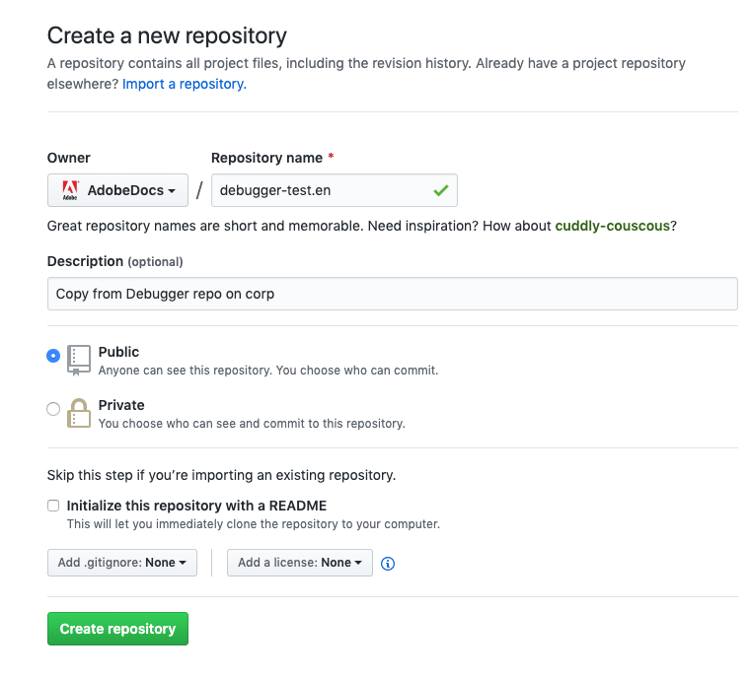Follow the Import a repository link

(184, 84)
